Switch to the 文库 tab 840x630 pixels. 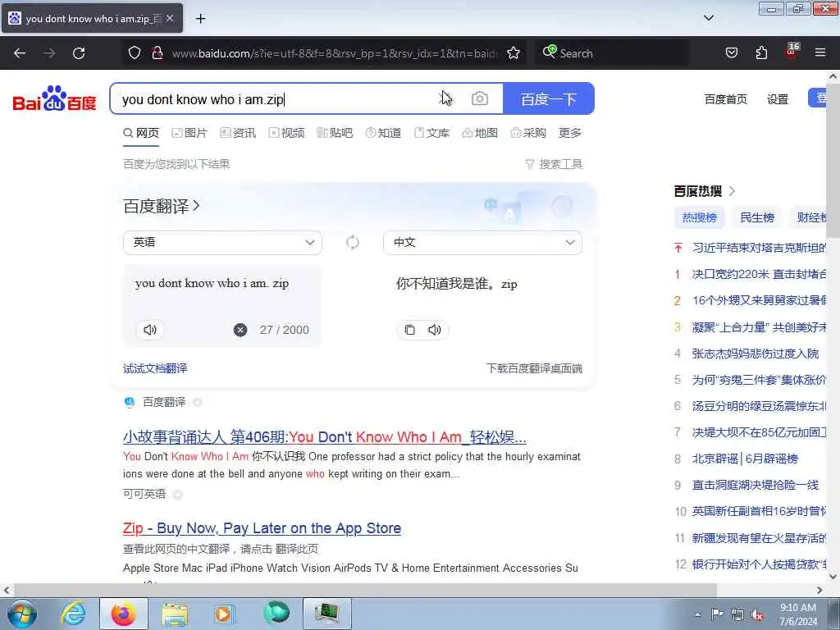[x=431, y=133]
